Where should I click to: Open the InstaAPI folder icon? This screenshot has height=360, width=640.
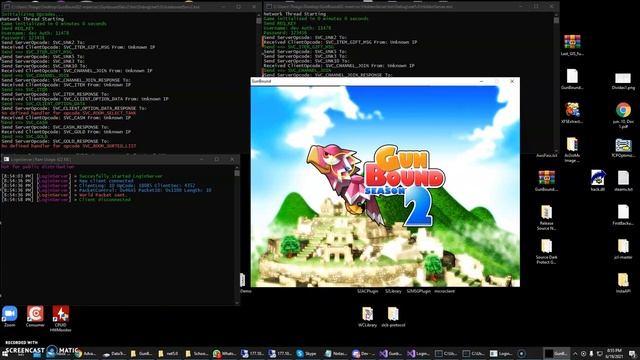coord(623,283)
